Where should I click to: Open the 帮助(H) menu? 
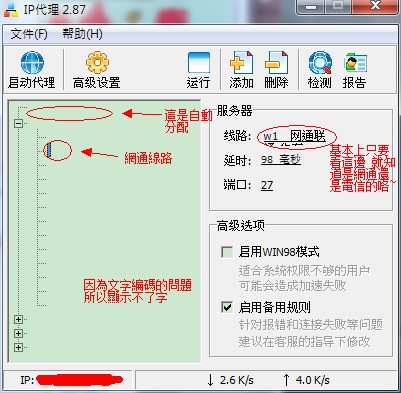[x=82, y=34]
